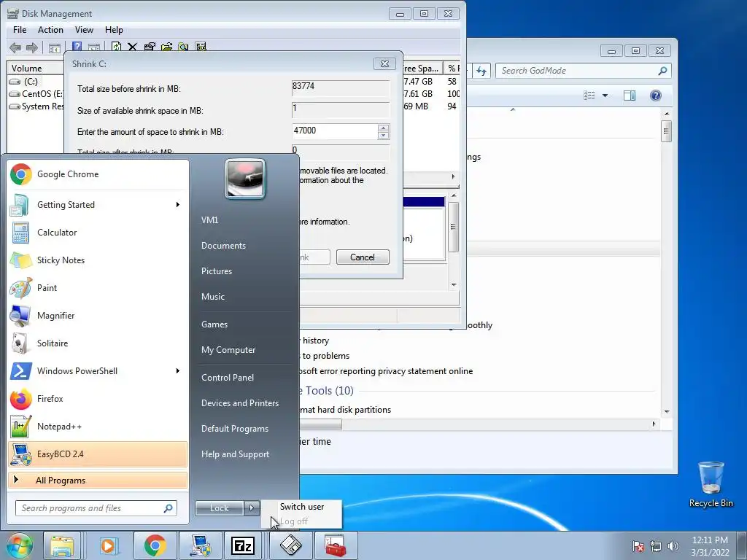Toggle preview pane in GodMode window
This screenshot has height=560, width=747.
[630, 96]
